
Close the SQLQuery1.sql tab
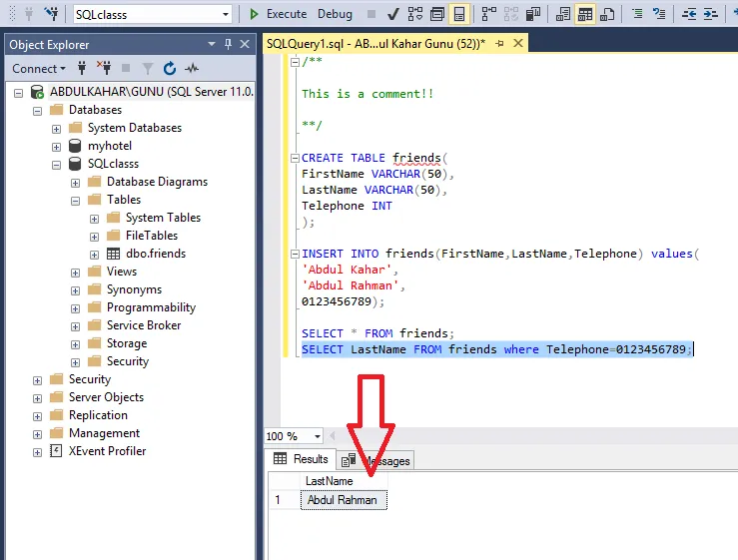coord(518,43)
